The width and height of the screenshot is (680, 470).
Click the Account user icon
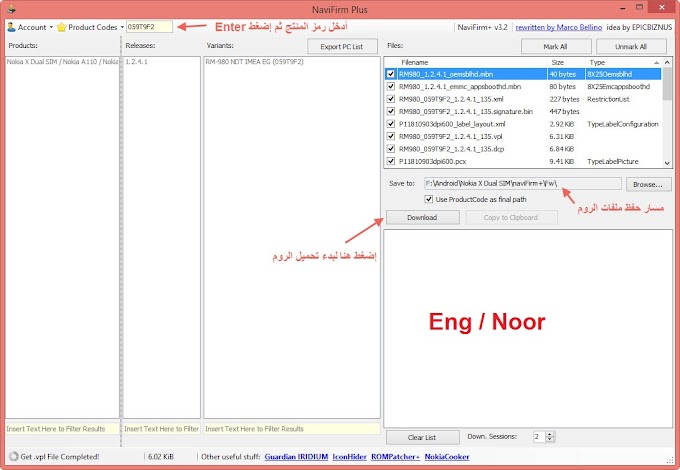click(x=11, y=27)
